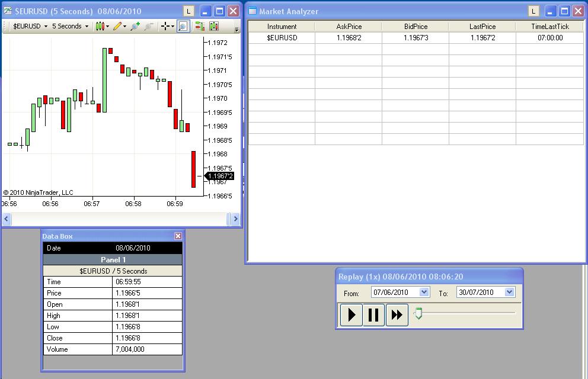
Task: Expand the chart style dropdown arrow
Action: (x=108, y=27)
